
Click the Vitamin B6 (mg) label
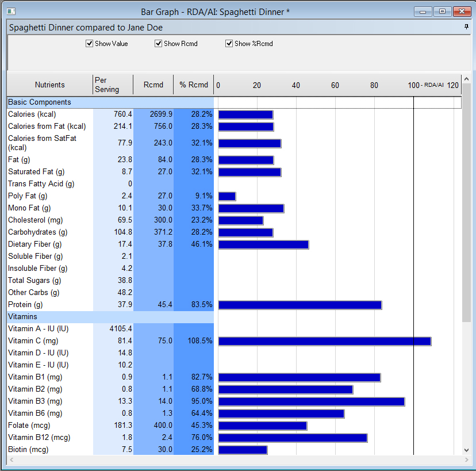point(35,413)
